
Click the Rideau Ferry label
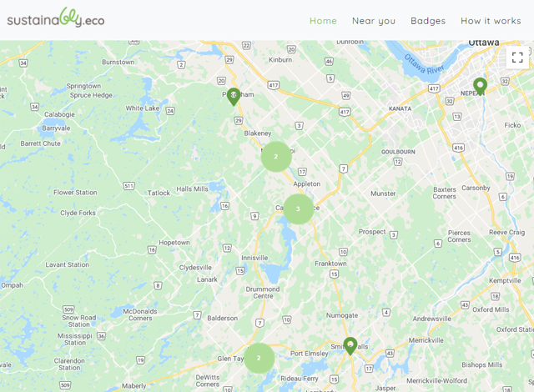(x=300, y=379)
